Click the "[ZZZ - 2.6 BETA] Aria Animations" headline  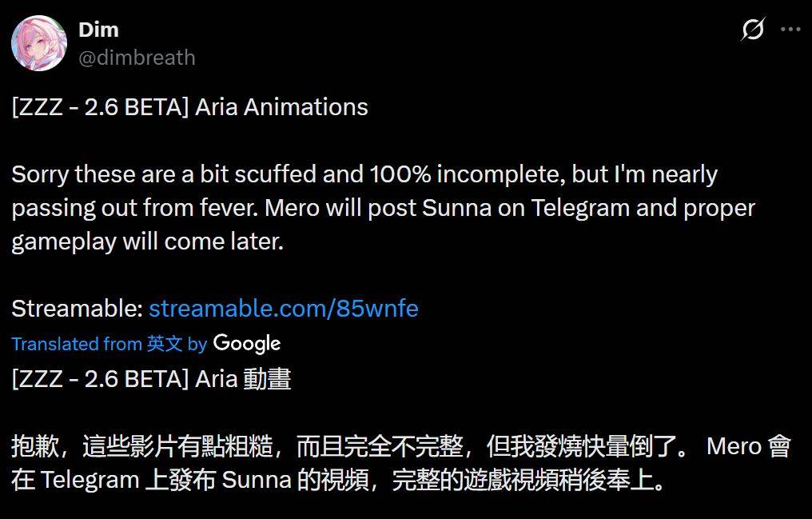pos(190,107)
